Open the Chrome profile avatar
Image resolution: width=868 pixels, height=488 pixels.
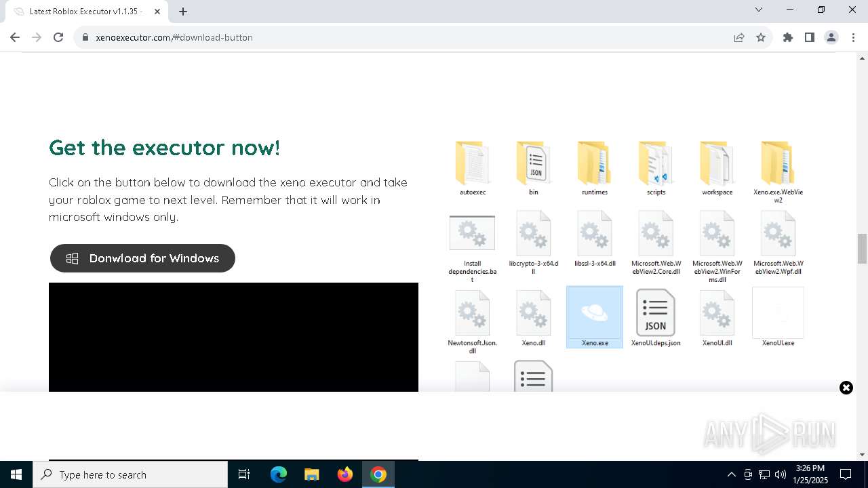point(831,37)
